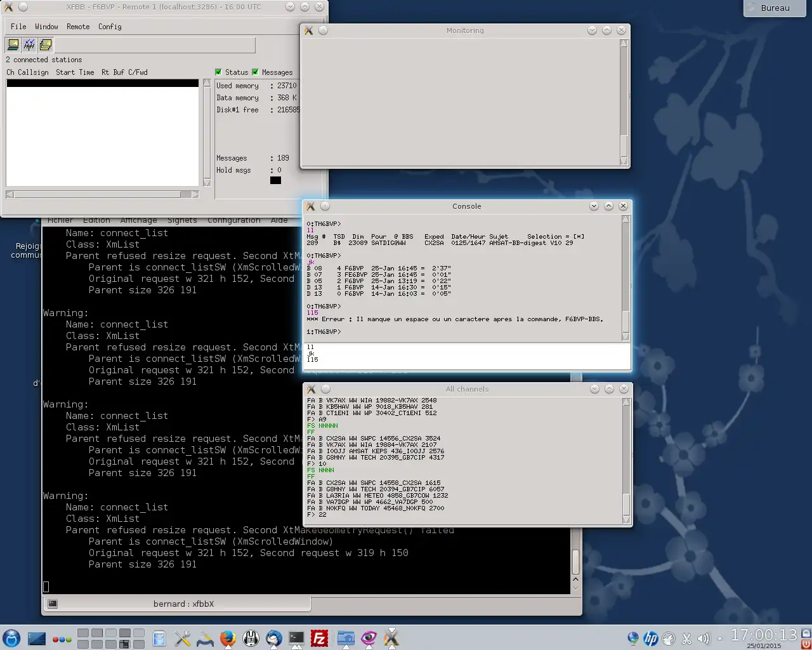
Task: Click the Console command input area
Action: click(x=467, y=356)
